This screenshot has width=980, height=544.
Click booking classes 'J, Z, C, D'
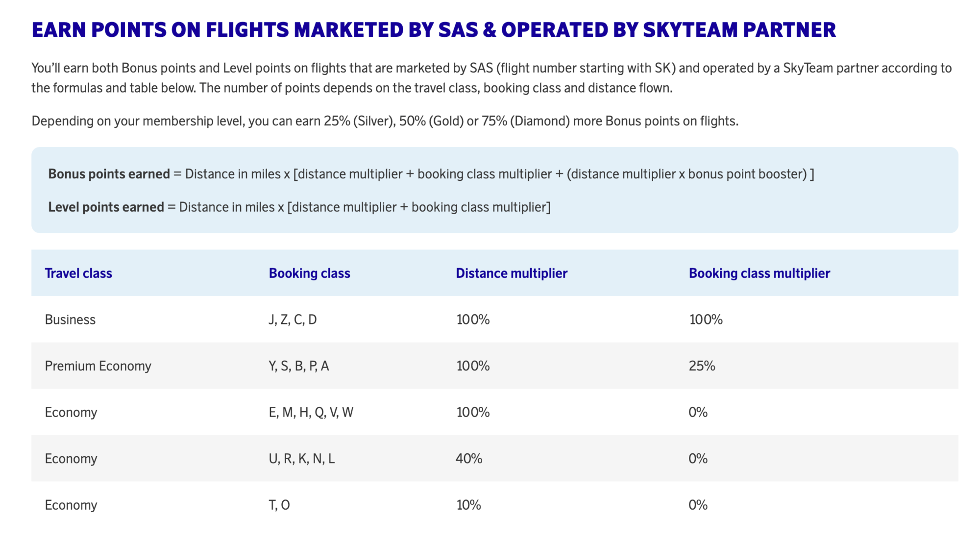(293, 320)
